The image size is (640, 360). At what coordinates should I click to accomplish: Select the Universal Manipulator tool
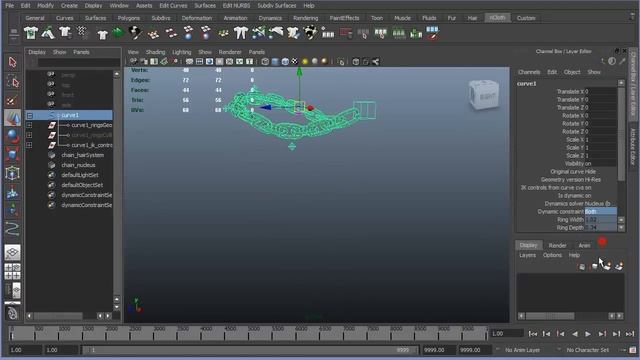point(12,173)
